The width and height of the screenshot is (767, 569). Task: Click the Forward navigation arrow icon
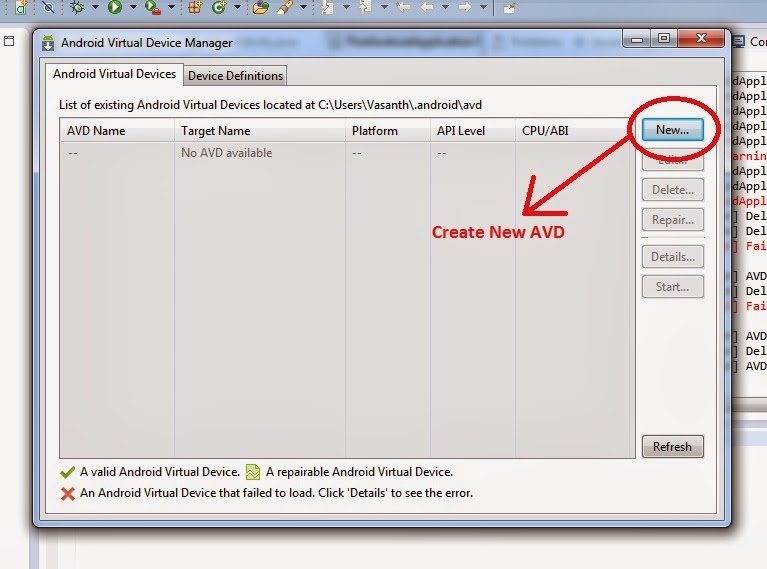point(465,7)
